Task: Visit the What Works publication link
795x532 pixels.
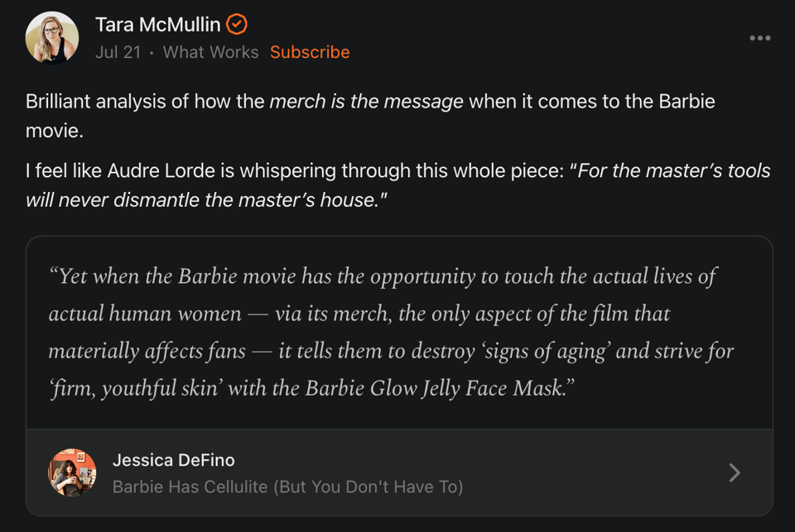Action: 210,52
